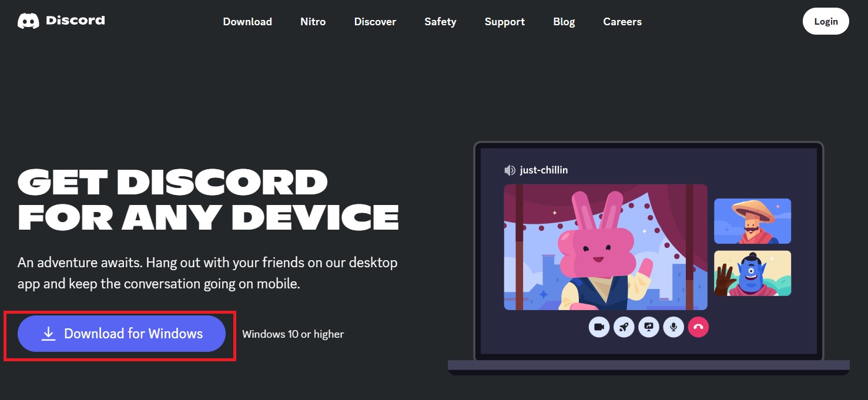Image resolution: width=868 pixels, height=400 pixels.
Task: Click Download for Windows button
Action: [122, 334]
